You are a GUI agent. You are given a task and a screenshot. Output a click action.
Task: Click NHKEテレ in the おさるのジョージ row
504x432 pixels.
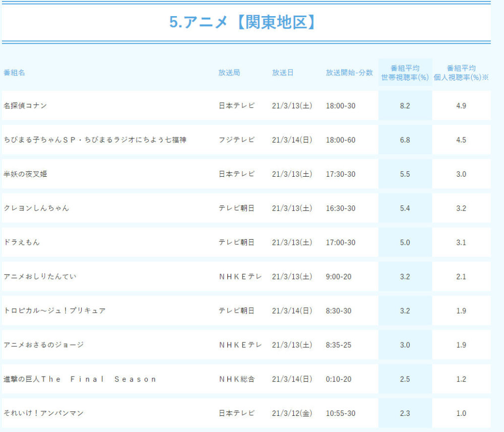(x=240, y=345)
